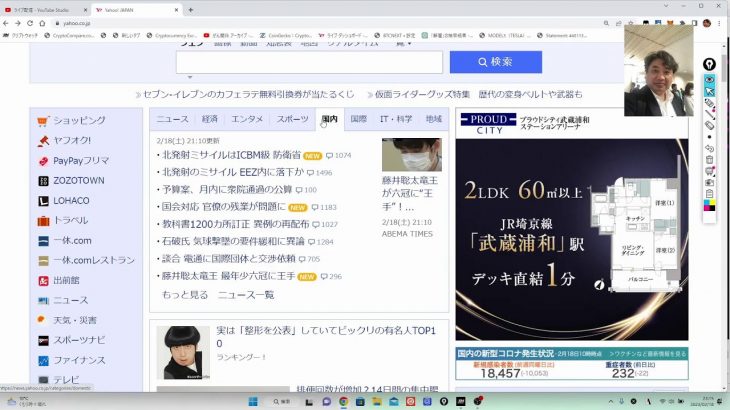Switch to the YouTube Studio browser tab
The width and height of the screenshot is (730, 410).
[45, 10]
